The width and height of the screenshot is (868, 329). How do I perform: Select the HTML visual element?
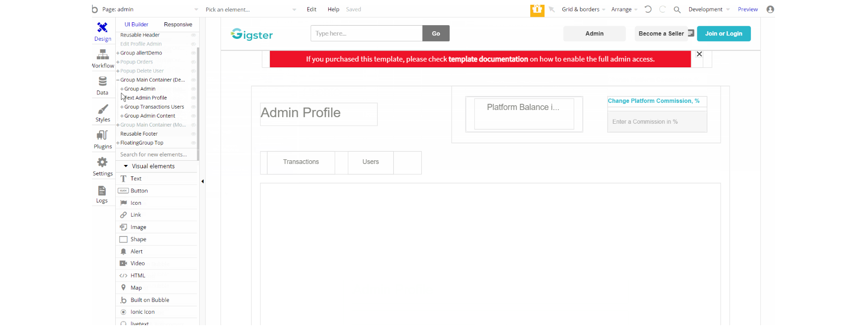tap(157, 275)
